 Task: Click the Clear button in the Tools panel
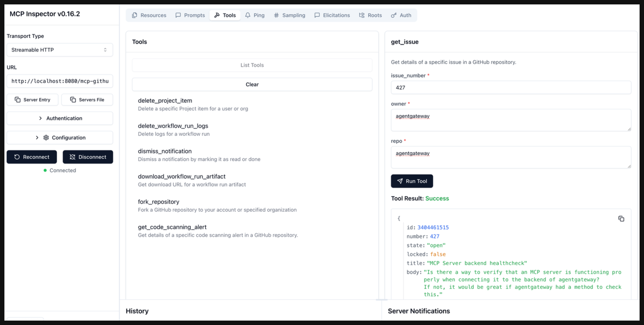pyautogui.click(x=252, y=85)
